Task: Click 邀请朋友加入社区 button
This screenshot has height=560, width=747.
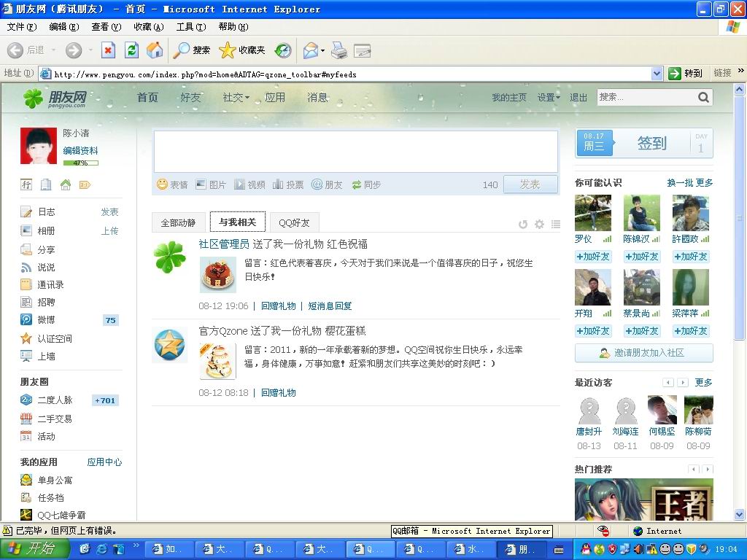Action: (x=643, y=353)
